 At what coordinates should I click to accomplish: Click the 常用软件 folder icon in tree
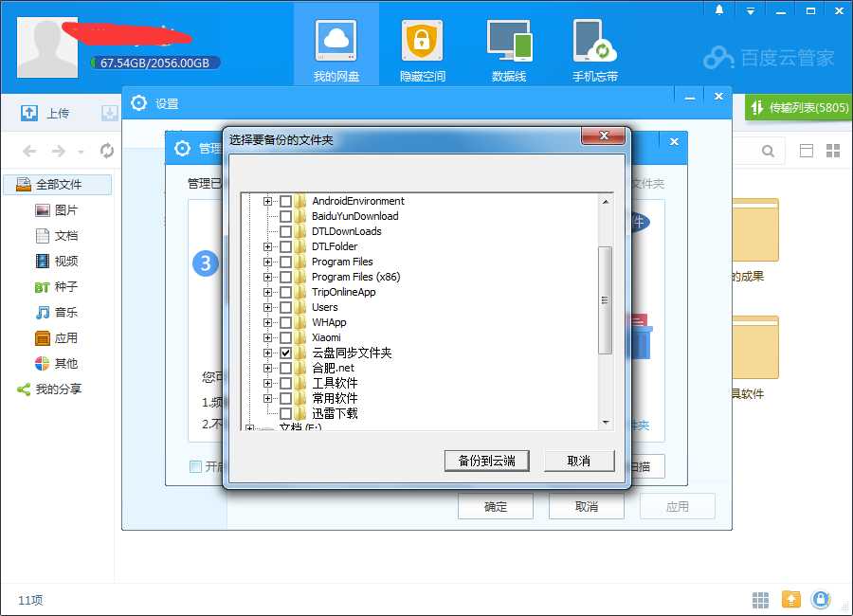click(300, 398)
